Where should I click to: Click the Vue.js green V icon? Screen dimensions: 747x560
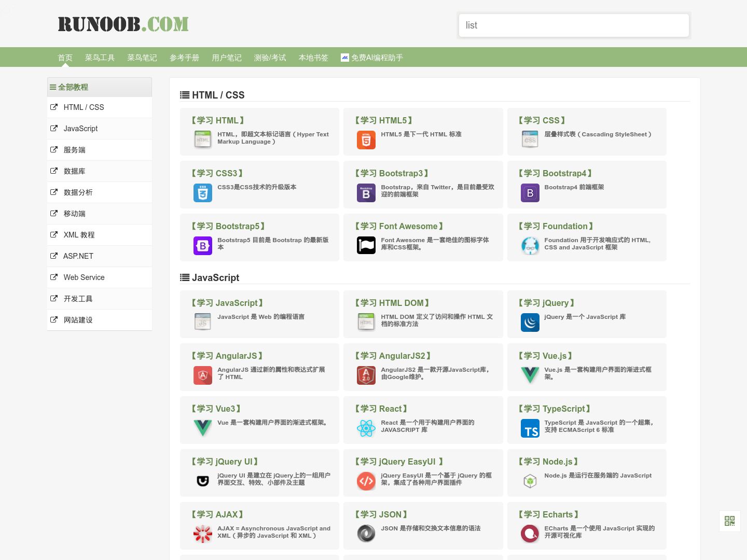tap(530, 375)
